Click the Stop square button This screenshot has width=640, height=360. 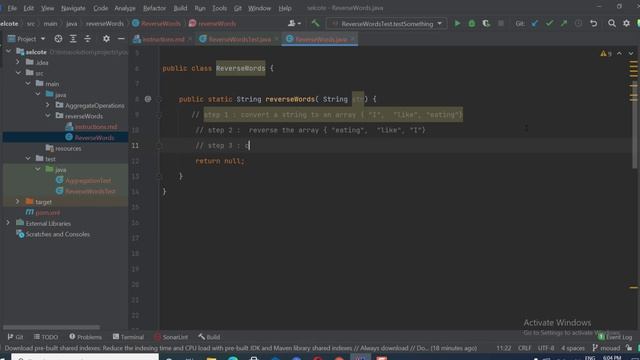pos(501,24)
